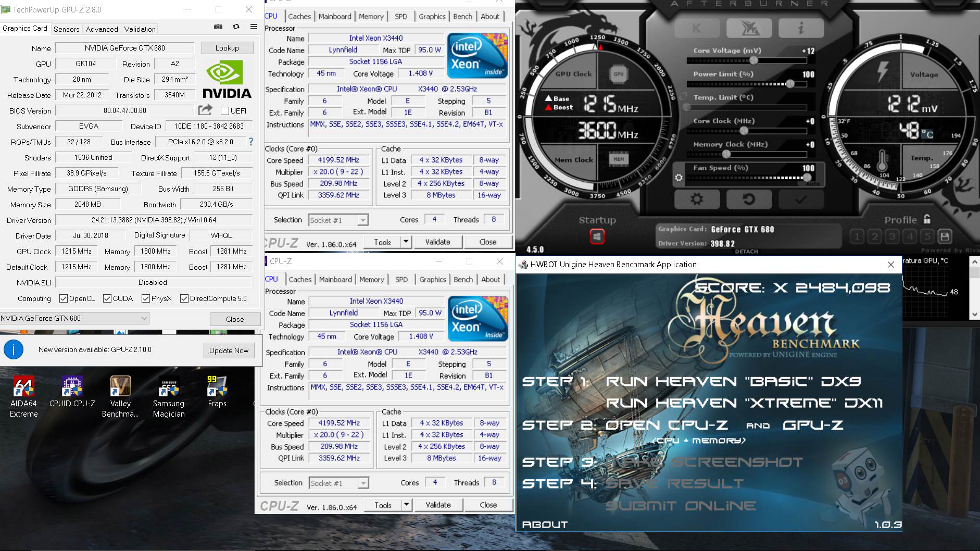
Task: Expand the NVIDIA GeForce GTX 680 dropdown
Action: [144, 318]
